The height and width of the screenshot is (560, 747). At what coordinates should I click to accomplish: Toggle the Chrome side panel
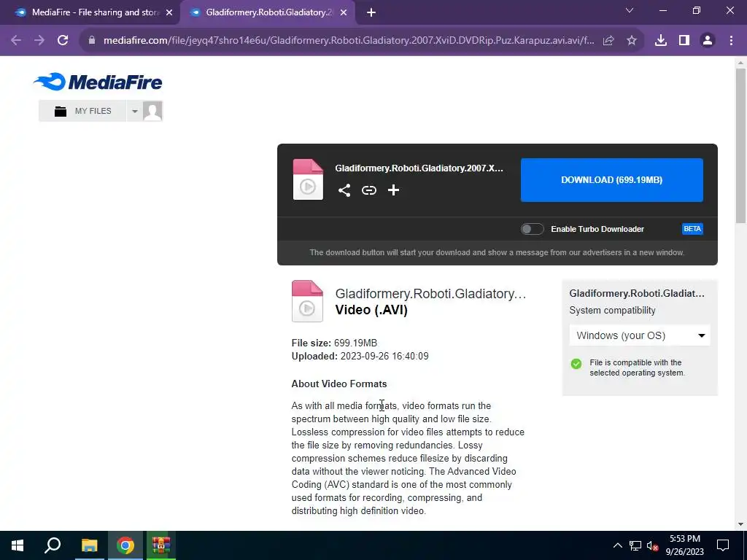684,41
